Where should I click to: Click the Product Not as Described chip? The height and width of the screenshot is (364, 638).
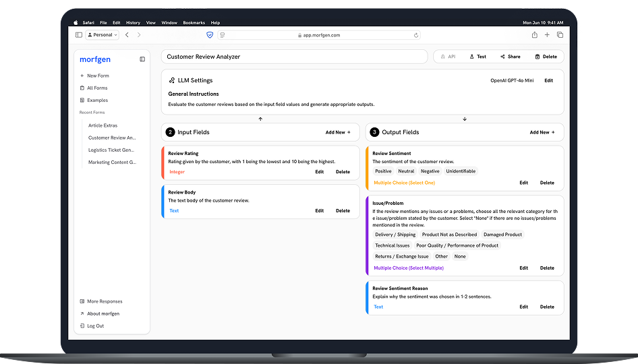pyautogui.click(x=449, y=235)
